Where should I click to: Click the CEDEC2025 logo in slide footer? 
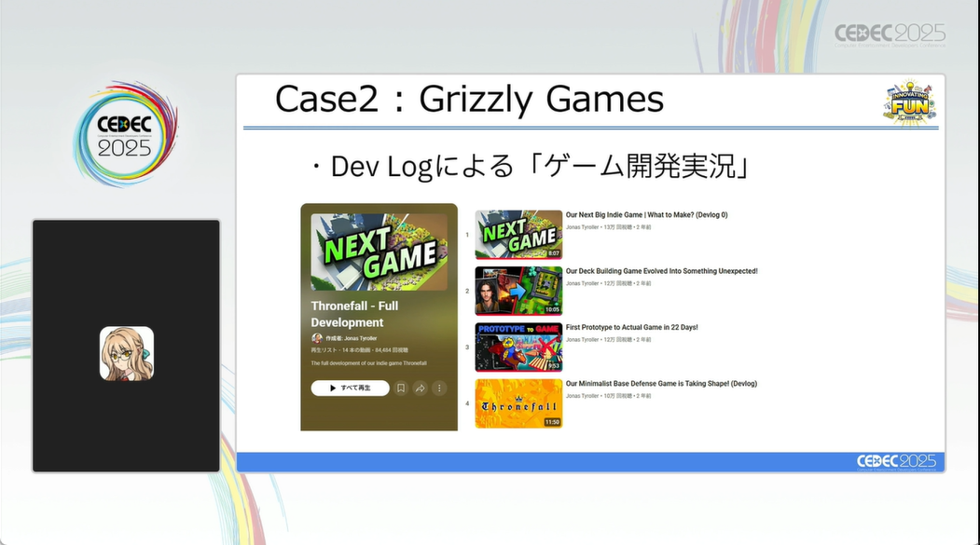click(x=895, y=461)
